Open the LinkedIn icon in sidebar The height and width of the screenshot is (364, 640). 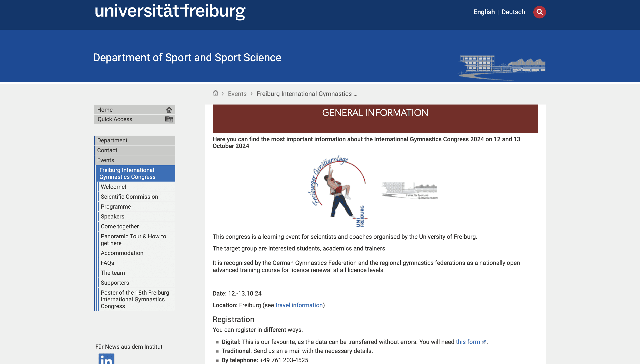pos(106,359)
